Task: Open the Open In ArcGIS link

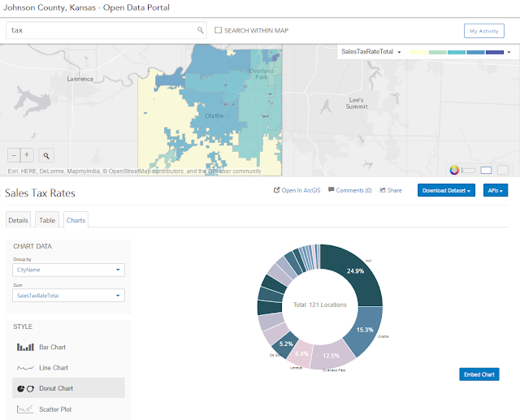Action: point(297,190)
